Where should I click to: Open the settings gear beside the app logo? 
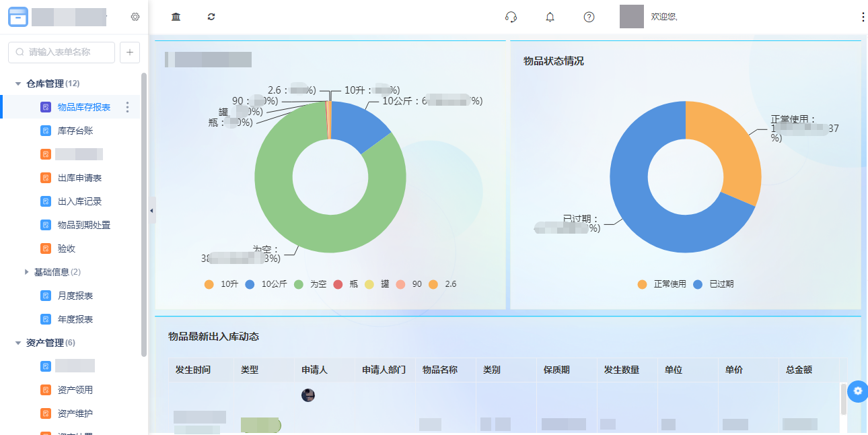[135, 17]
